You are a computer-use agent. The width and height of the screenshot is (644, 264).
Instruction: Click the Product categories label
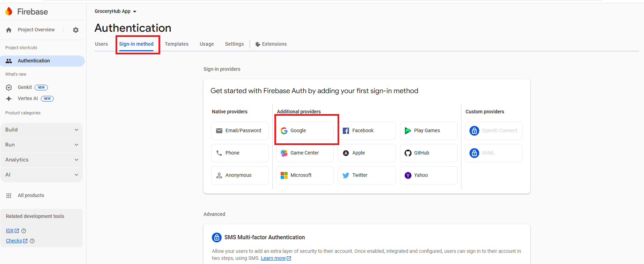(23, 113)
